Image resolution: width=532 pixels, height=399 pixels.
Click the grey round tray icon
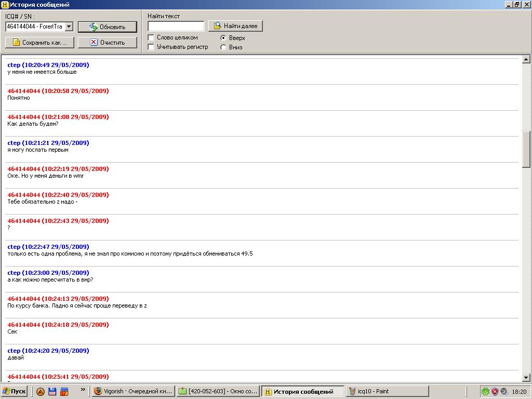tap(504, 392)
